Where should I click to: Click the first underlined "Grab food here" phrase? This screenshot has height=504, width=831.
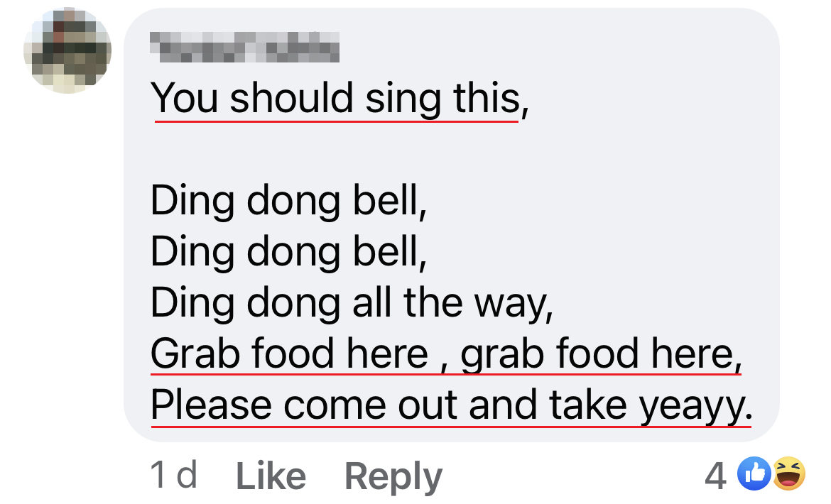point(289,354)
